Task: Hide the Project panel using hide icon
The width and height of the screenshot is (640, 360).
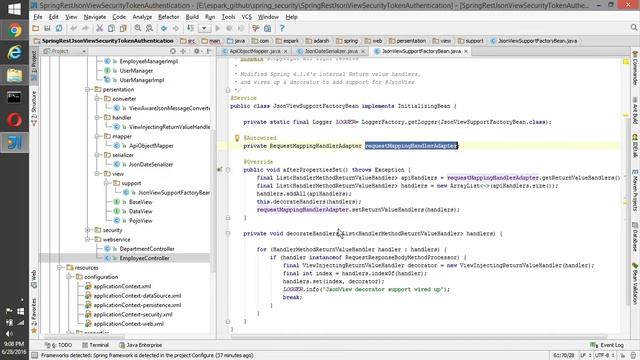Action: click(x=209, y=51)
